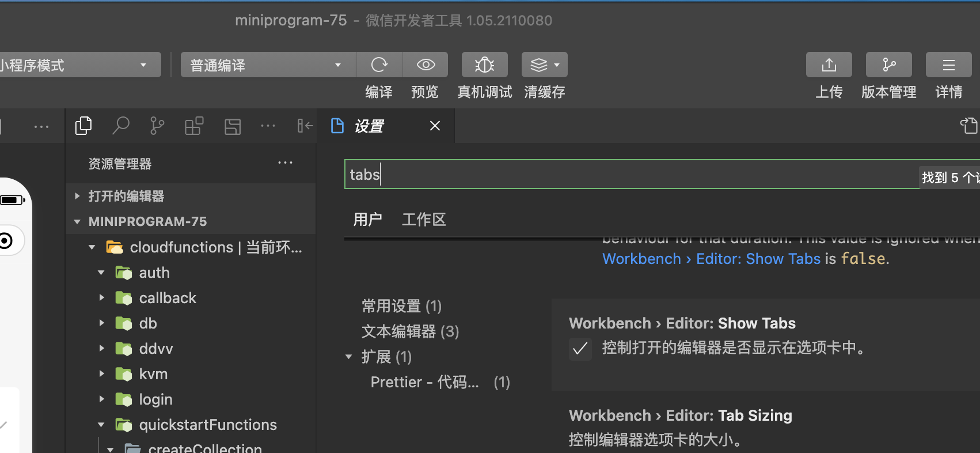Viewport: 980px width, 453px height.
Task: Open the 普通编译 dropdown
Action: 268,65
